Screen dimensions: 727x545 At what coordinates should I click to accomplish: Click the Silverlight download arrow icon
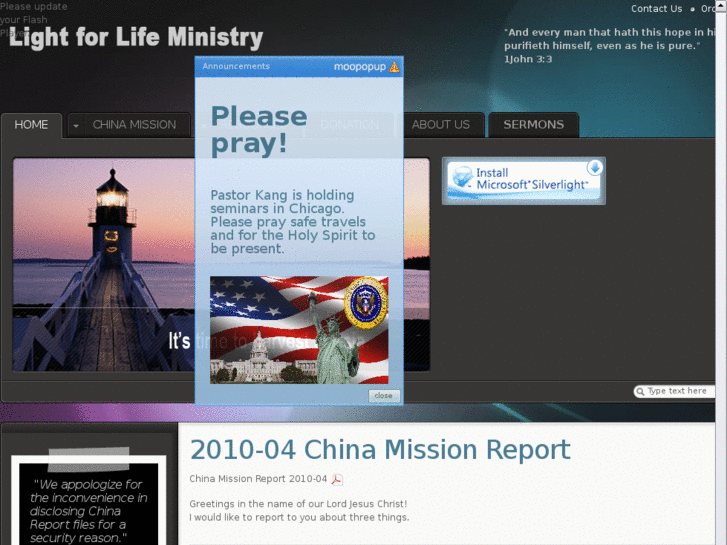pos(595,167)
